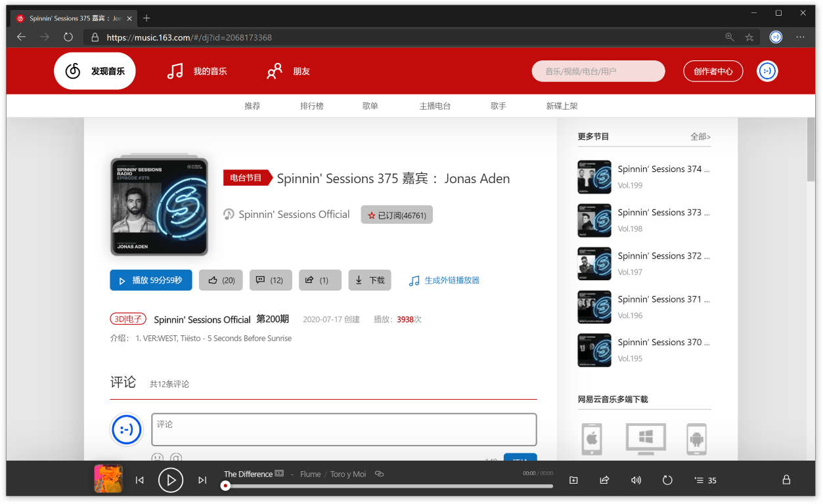
Task: Click the playback progress bar
Action: 388,486
